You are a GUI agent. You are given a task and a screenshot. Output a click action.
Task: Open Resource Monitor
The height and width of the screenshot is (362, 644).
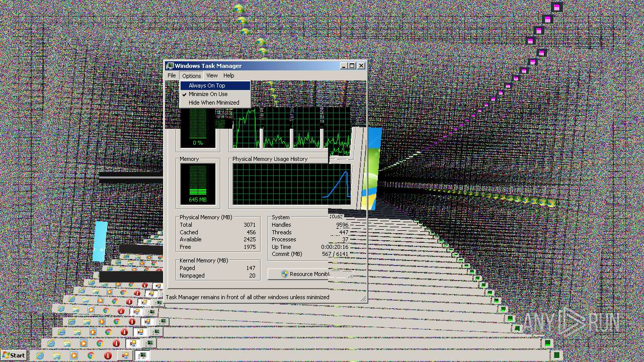(298, 274)
